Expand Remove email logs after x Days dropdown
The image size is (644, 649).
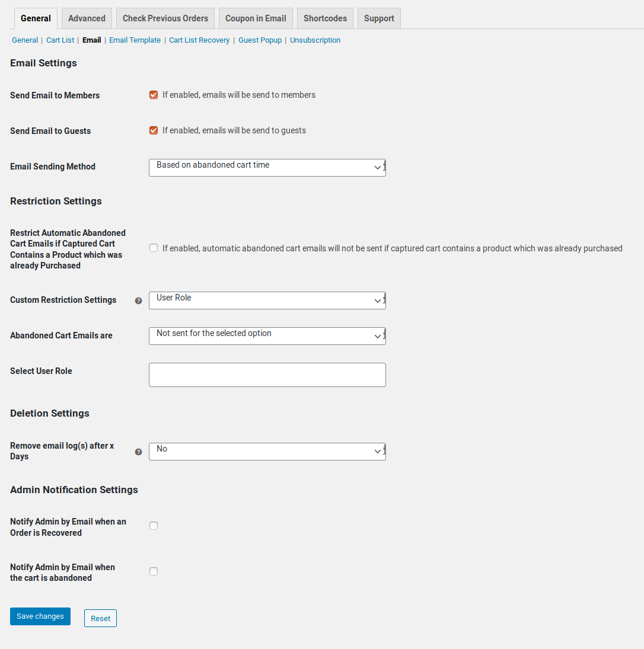click(267, 451)
